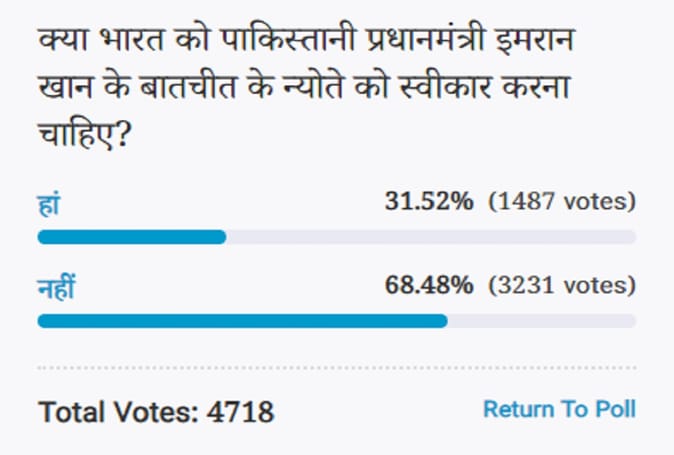
Task: Click the word Poll in Return link
Action: (615, 409)
